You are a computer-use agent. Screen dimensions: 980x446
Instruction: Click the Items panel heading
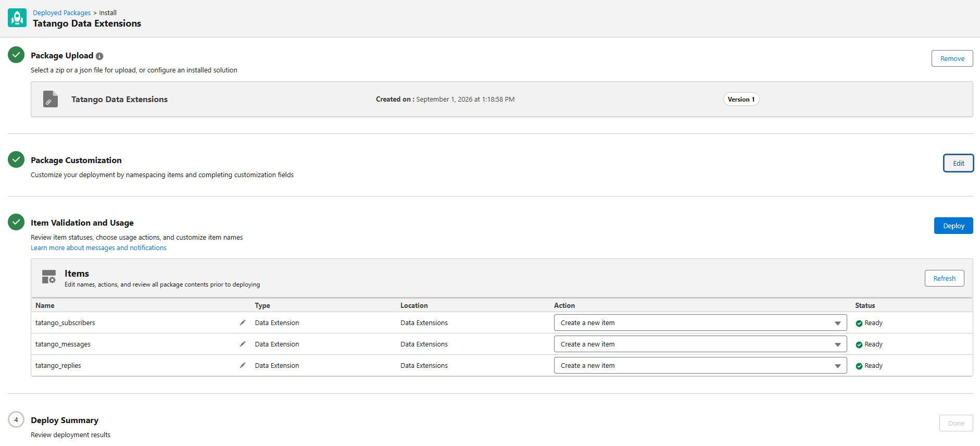point(77,273)
